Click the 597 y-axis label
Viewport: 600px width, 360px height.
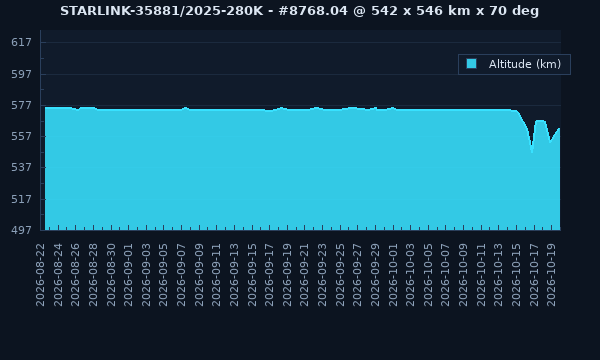click(x=21, y=74)
